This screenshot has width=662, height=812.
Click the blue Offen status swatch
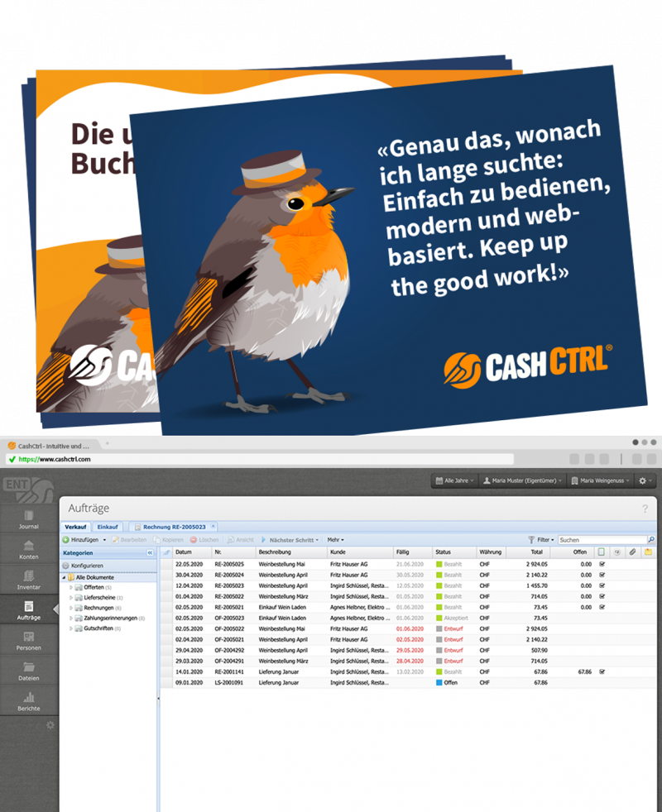pos(440,683)
